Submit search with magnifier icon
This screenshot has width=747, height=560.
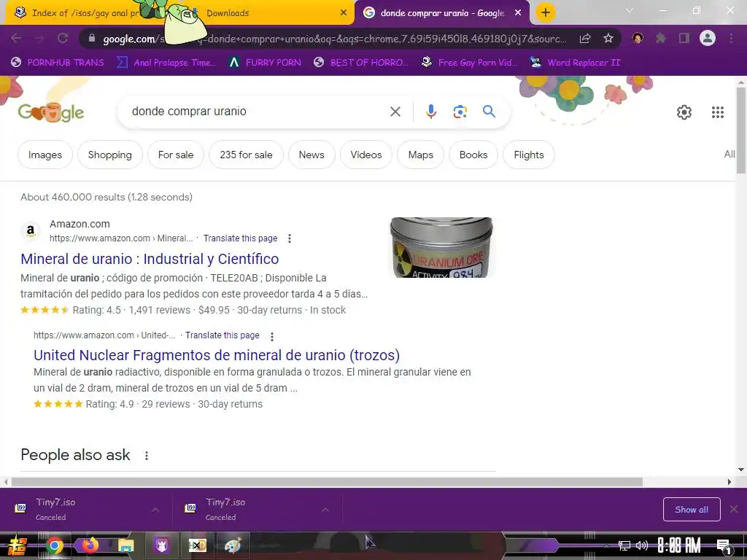click(489, 112)
